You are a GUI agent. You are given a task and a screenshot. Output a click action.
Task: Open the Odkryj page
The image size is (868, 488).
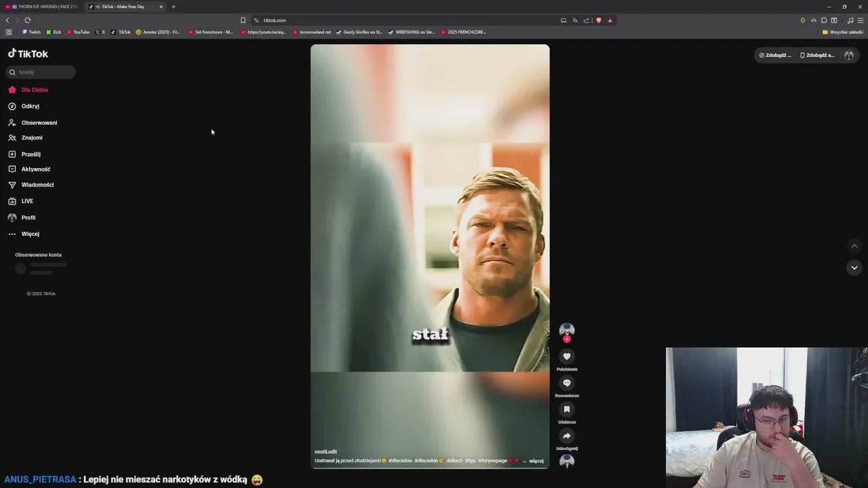(24, 106)
